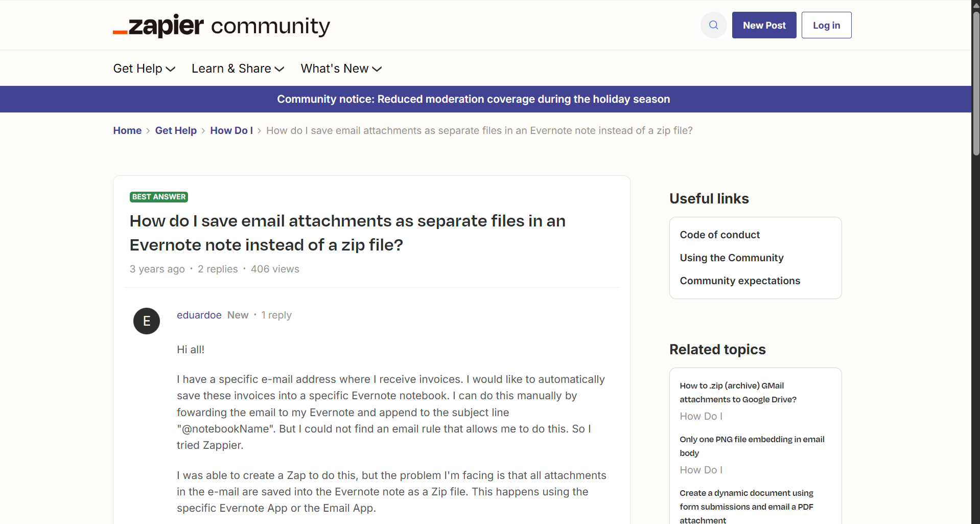Open Using the Community link
This screenshot has height=524, width=980.
731,258
